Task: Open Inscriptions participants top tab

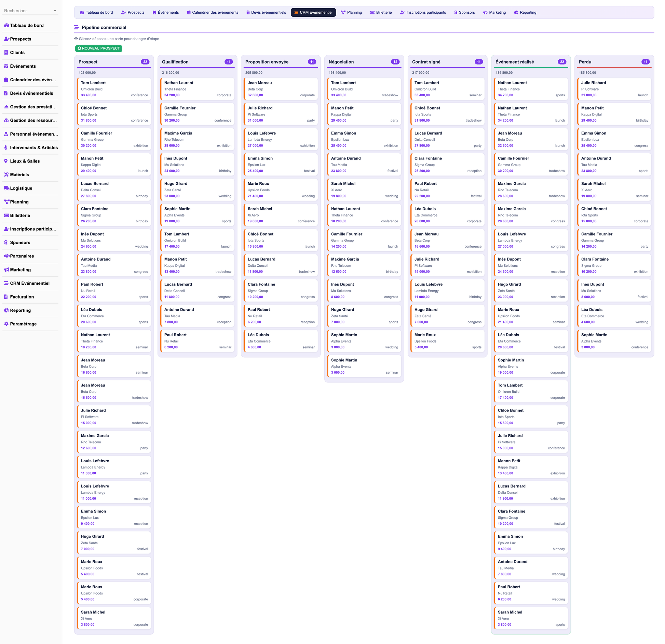Action: tap(423, 12)
